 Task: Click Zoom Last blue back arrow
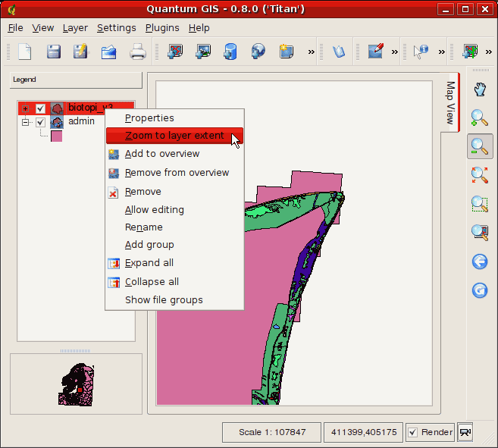480,262
